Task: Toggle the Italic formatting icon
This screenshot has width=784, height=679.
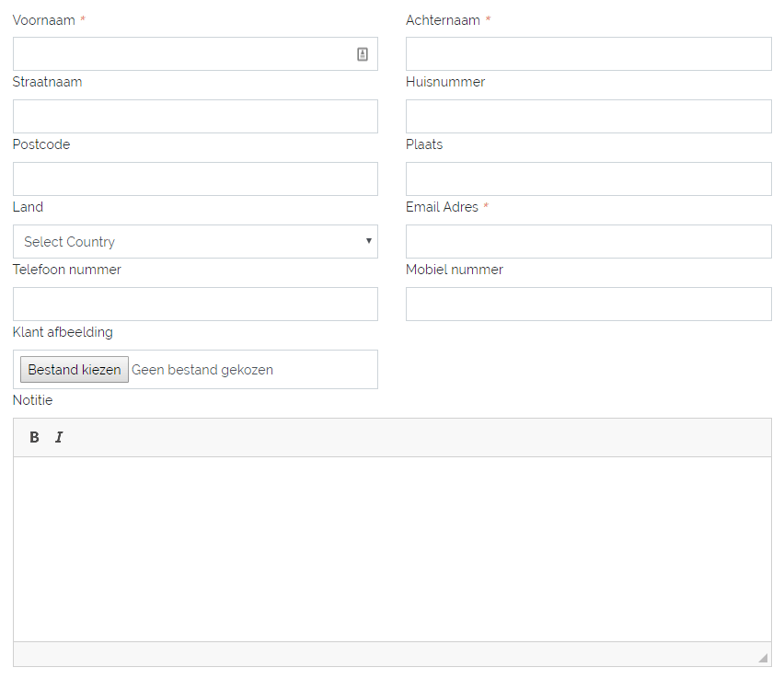Action: 59,438
